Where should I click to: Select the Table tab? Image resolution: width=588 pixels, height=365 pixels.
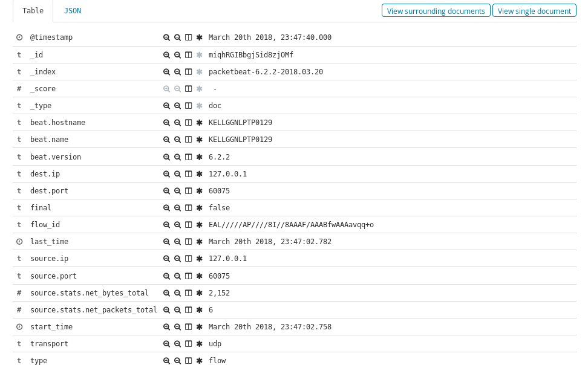click(33, 11)
